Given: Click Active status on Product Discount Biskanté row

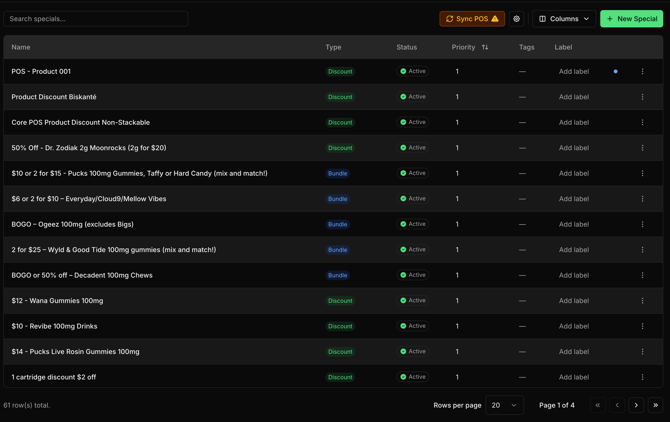Looking at the screenshot, I should pos(413,97).
